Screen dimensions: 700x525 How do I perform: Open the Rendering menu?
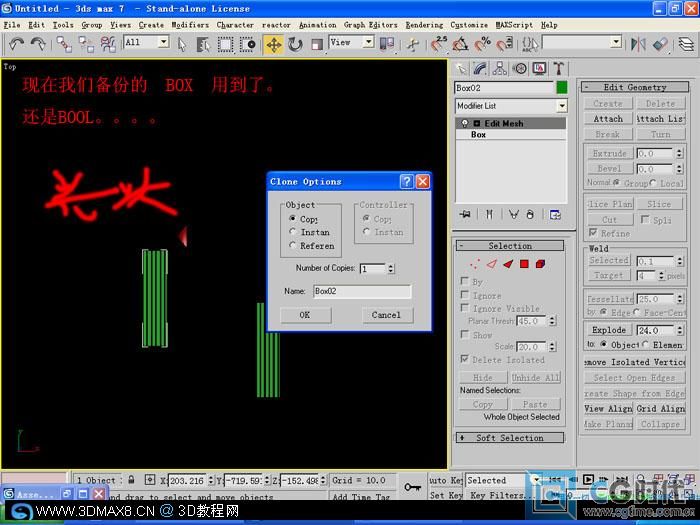424,25
